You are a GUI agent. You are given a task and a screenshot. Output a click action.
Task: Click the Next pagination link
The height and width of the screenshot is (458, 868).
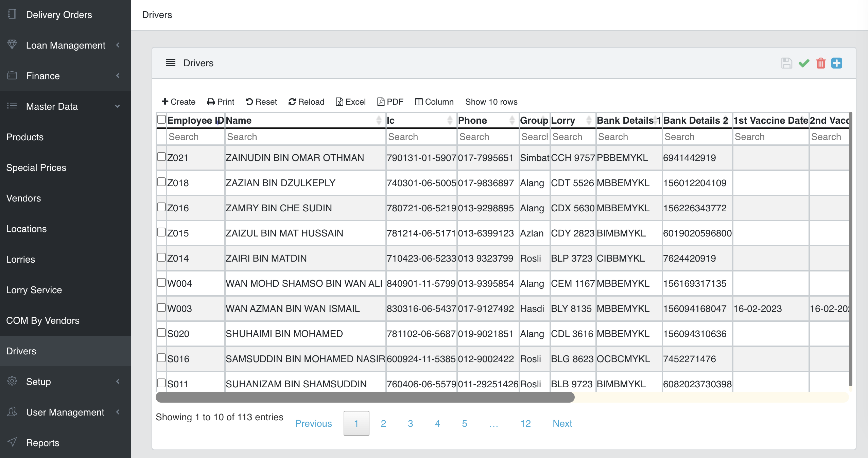click(x=562, y=423)
